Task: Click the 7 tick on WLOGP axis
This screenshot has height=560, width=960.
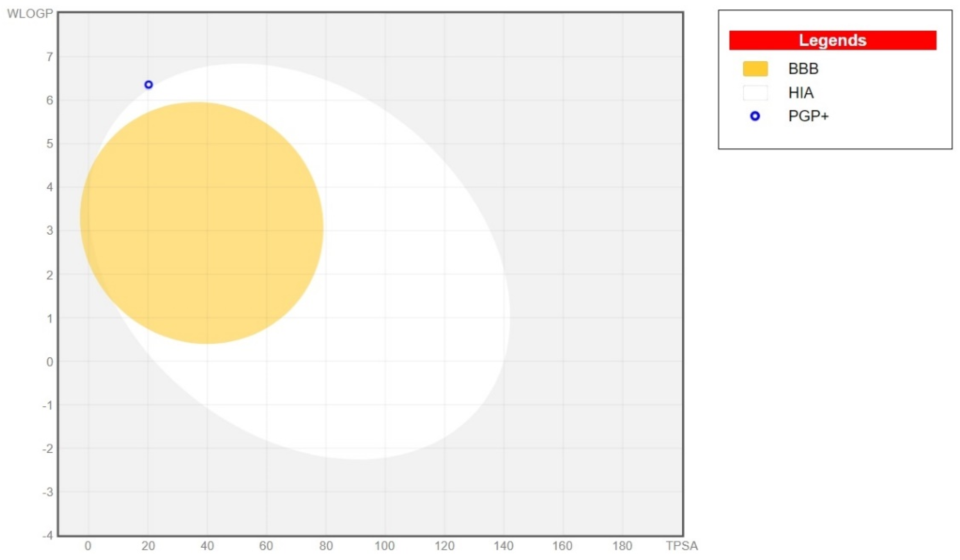Action: (50, 57)
